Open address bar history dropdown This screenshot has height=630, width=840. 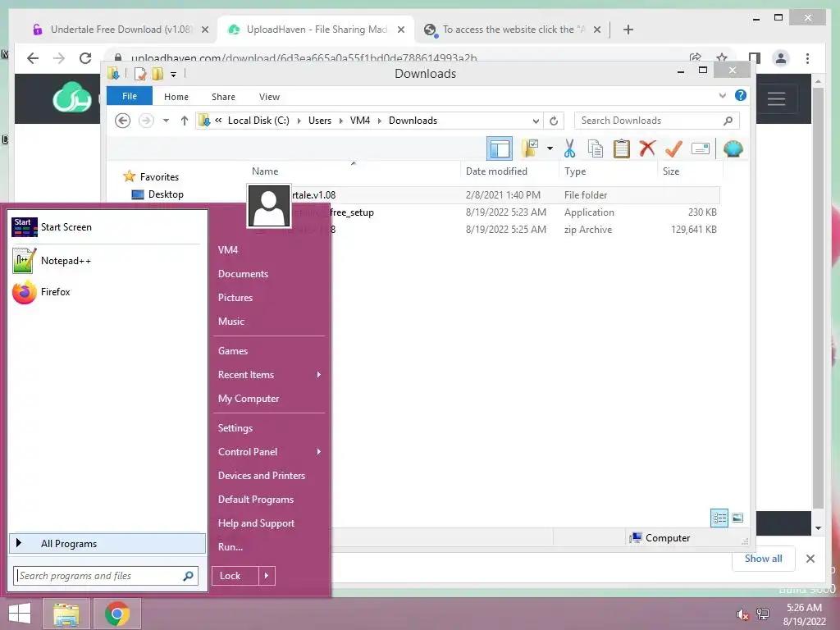[536, 121]
